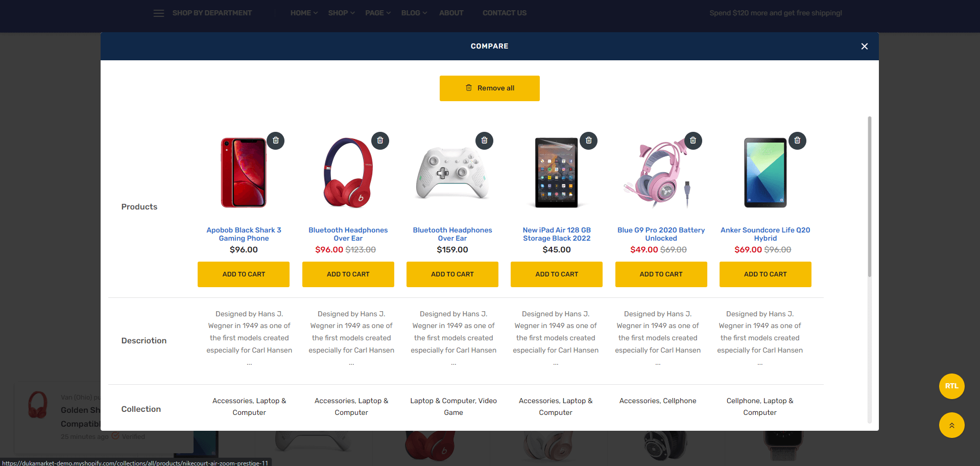Click the Remove all button

[490, 88]
